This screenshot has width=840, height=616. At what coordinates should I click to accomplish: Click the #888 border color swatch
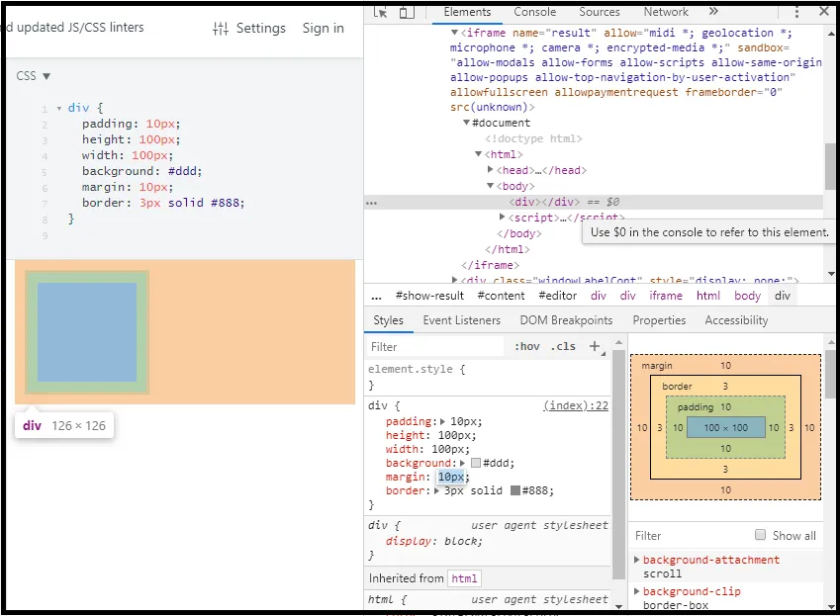[x=517, y=491]
